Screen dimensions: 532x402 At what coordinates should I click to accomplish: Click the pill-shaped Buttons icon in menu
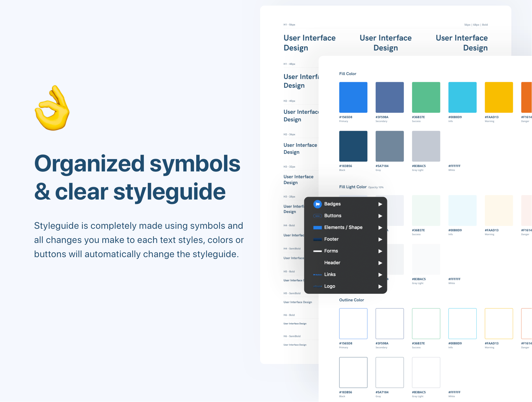coord(317,216)
